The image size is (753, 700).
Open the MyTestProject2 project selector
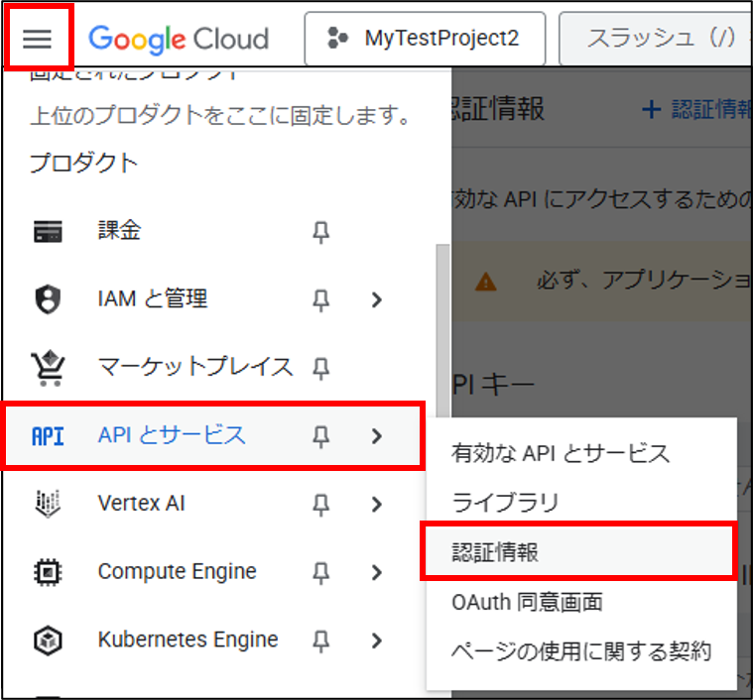click(425, 39)
